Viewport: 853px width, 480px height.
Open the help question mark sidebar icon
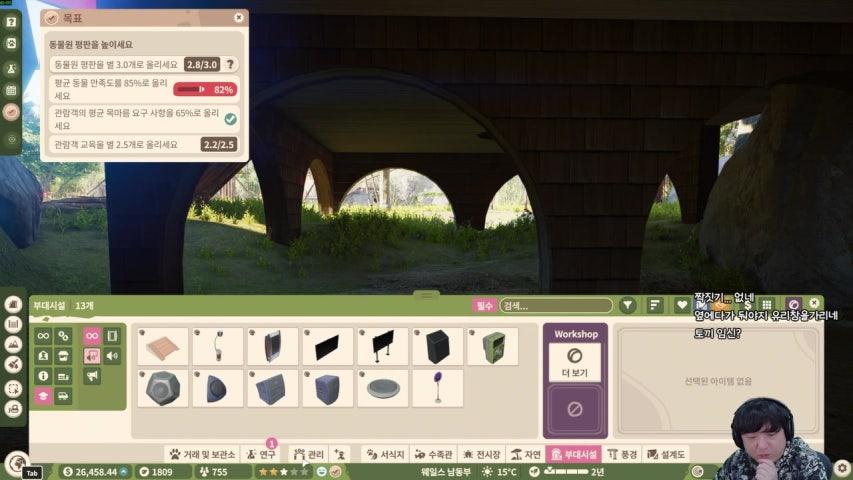(x=11, y=22)
